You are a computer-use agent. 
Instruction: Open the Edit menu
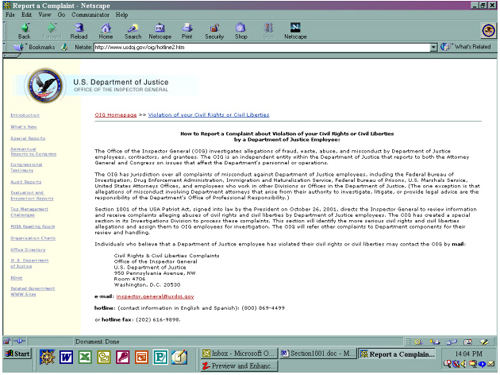click(27, 15)
